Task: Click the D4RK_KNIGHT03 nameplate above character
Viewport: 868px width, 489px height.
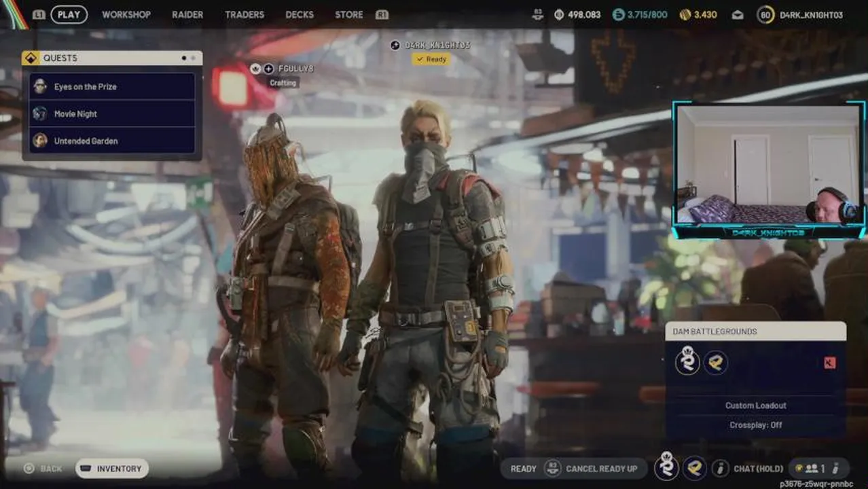Action: click(437, 45)
